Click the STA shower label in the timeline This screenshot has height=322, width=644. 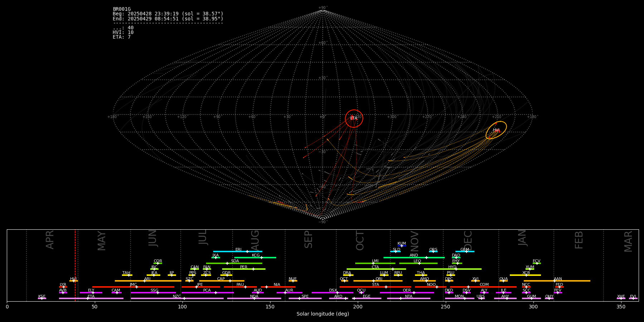[x=376, y=285]
